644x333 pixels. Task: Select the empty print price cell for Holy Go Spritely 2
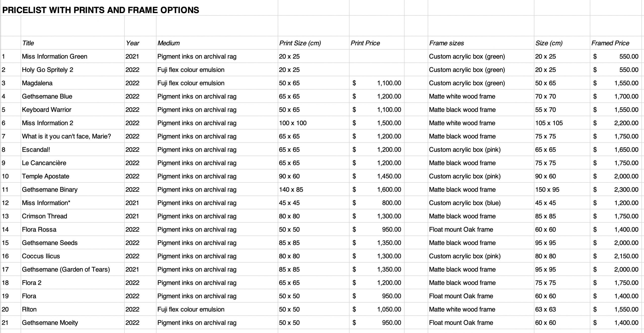click(x=377, y=70)
